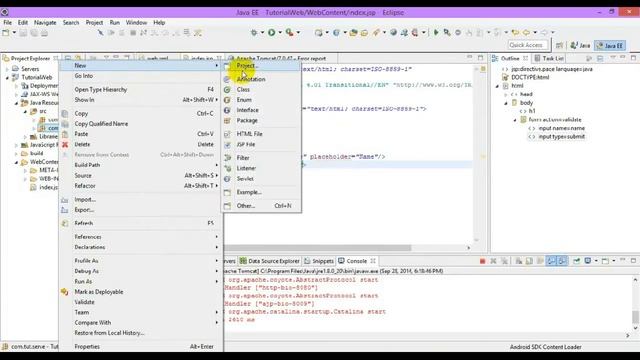Choose Run As in context menu
Image resolution: width=640 pixels, height=360 pixels.
pos(141,282)
